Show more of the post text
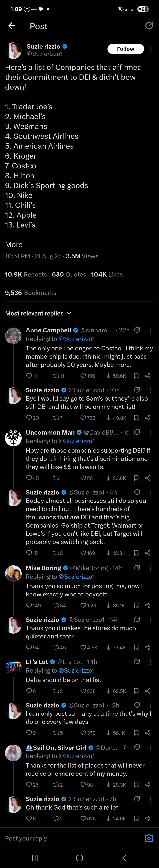The image size is (159, 868). pos(14,245)
